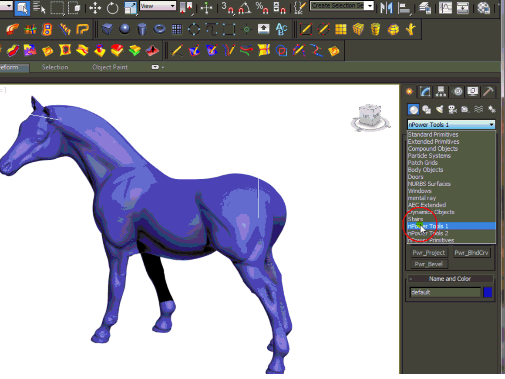Select the Lights category icon

tap(439, 109)
